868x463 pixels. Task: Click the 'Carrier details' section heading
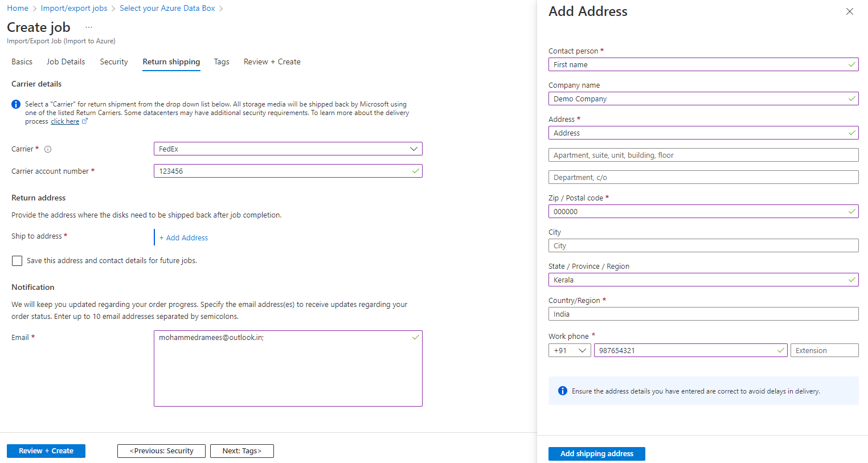point(36,84)
